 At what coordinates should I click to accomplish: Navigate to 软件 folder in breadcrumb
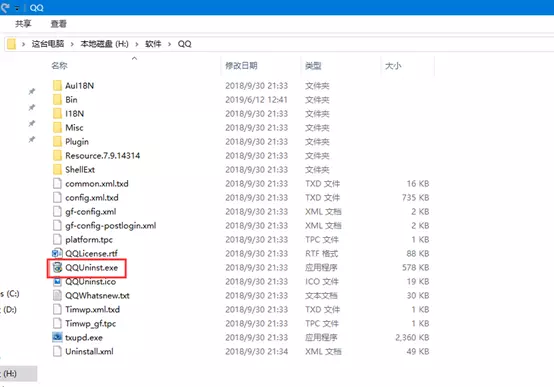click(153, 44)
